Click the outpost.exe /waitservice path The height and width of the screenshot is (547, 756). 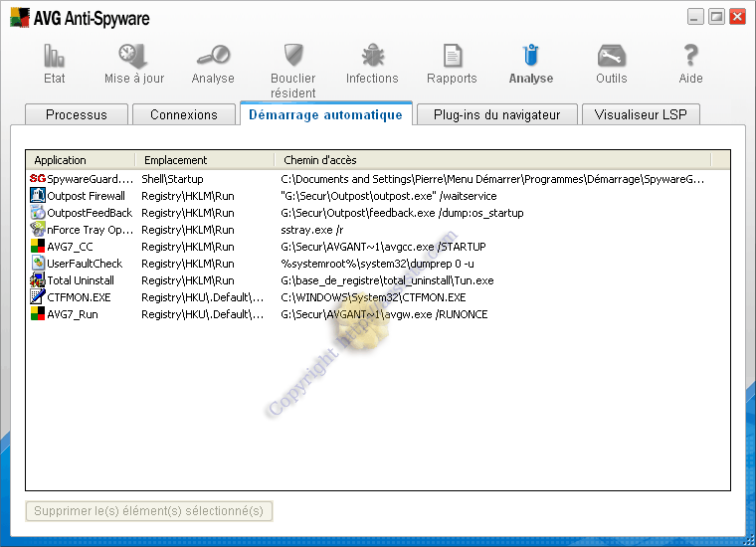(389, 196)
